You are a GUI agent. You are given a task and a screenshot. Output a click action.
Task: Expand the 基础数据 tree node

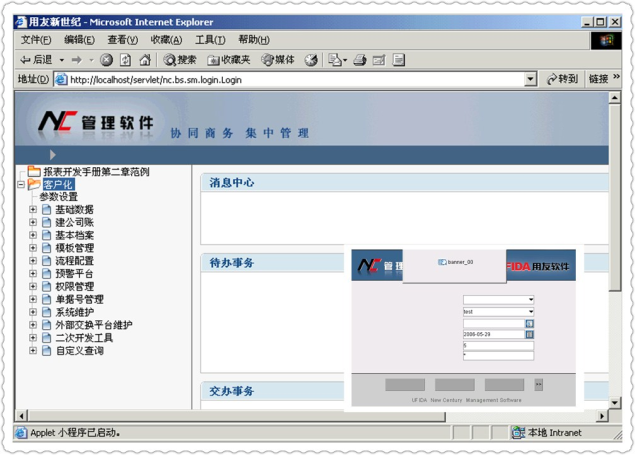(x=33, y=210)
